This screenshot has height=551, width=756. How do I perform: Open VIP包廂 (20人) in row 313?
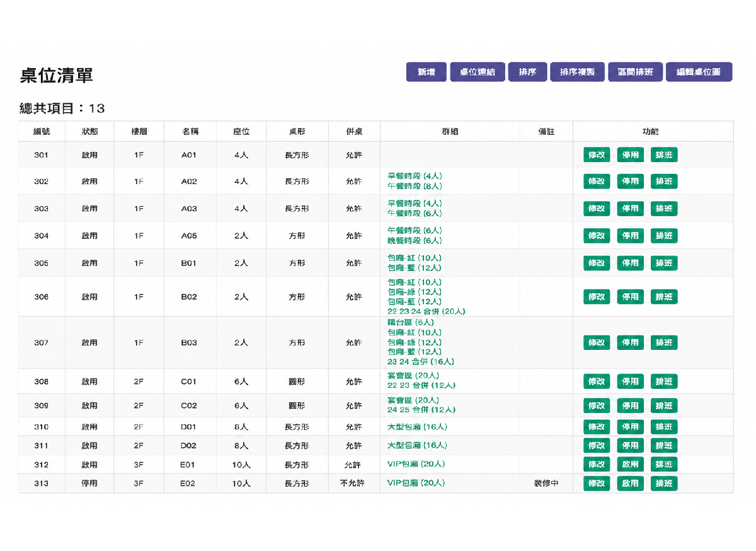coord(416,483)
